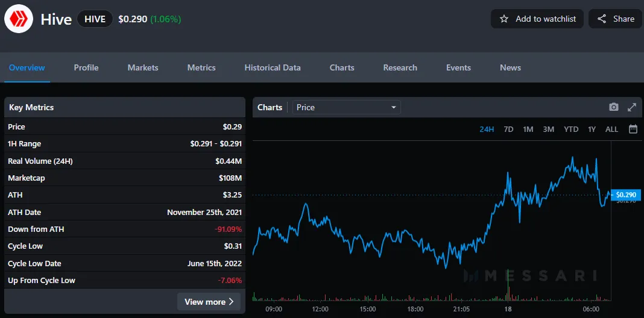
Task: Click the star icon in Add to watchlist
Action: pos(504,19)
